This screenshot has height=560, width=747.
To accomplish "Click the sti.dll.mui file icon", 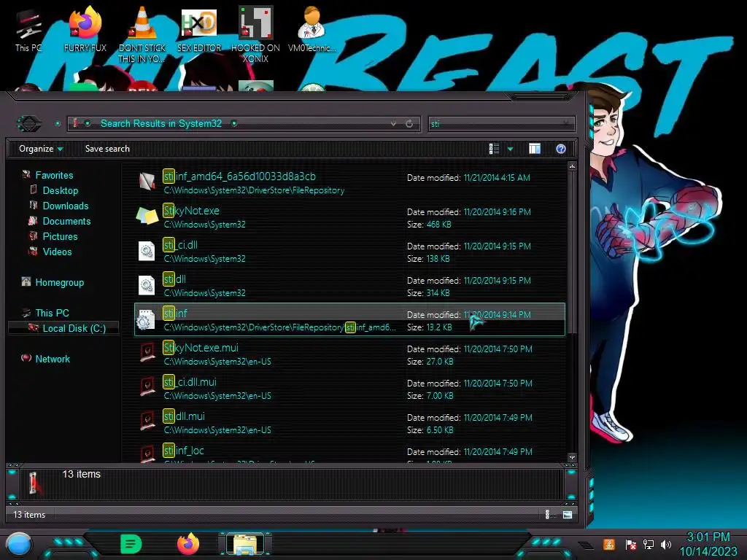I will click(147, 422).
